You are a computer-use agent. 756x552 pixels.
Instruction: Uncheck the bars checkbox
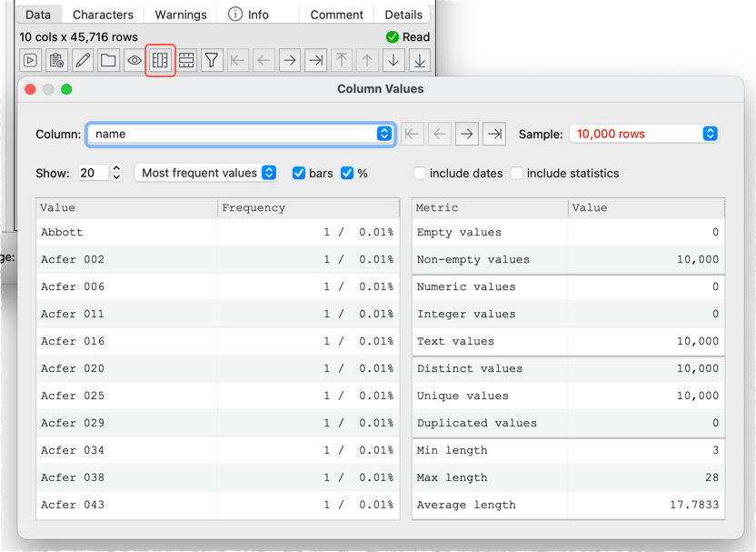tap(299, 173)
